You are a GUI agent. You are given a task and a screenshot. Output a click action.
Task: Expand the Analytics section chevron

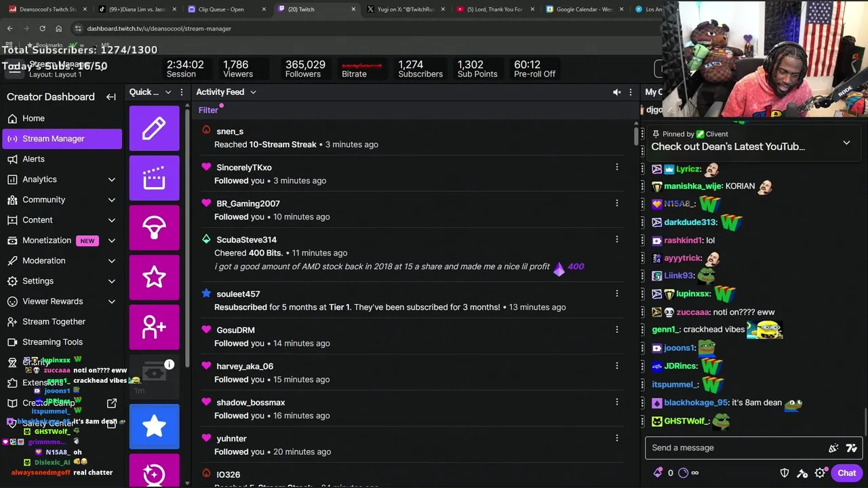(112, 180)
